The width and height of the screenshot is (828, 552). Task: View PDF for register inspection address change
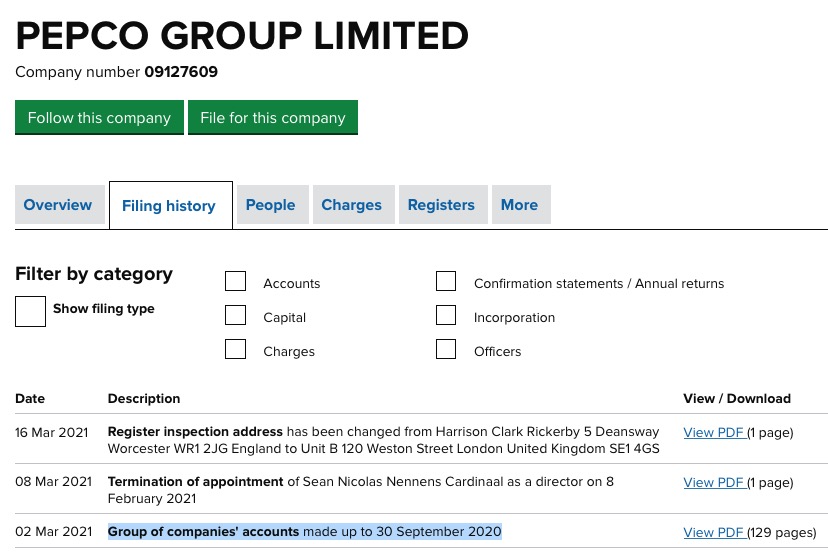point(713,432)
